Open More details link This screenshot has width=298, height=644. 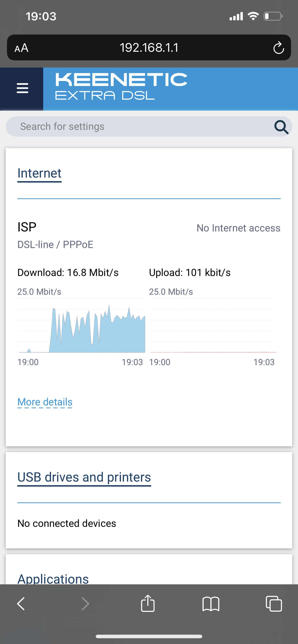(45, 402)
